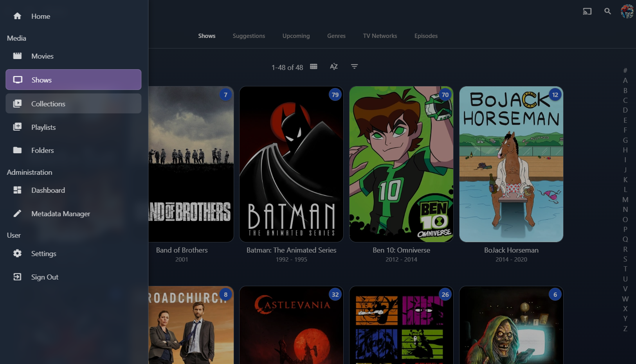This screenshot has width=636, height=364.
Task: Open Collections in the sidebar
Action: coord(48,104)
